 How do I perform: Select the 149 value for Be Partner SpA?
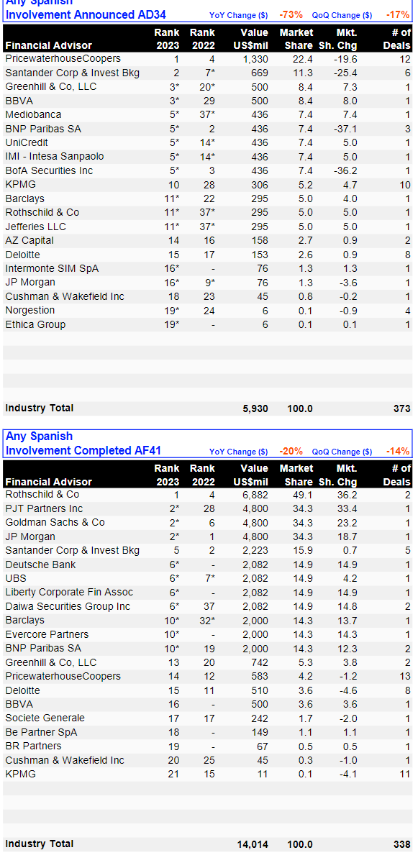tap(260, 732)
